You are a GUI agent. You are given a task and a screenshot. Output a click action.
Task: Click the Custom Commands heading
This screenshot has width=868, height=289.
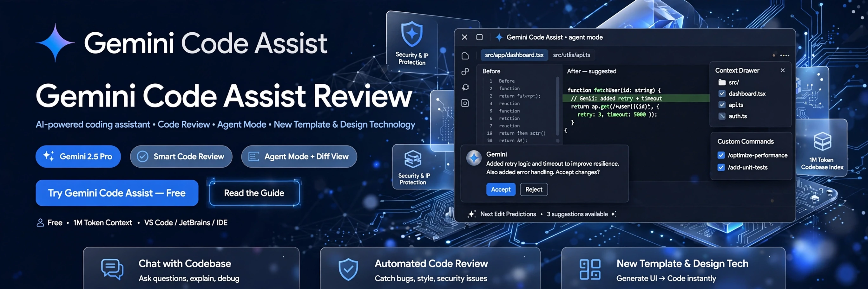click(745, 141)
